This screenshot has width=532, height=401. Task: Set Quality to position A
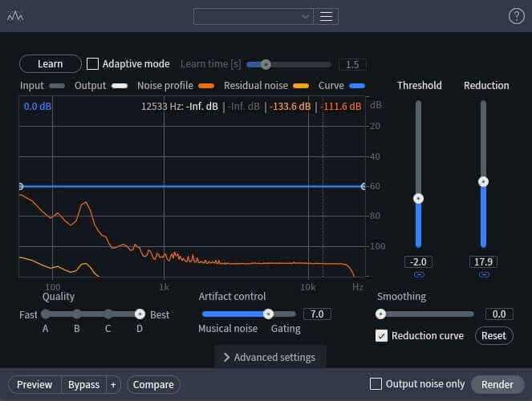pos(46,314)
